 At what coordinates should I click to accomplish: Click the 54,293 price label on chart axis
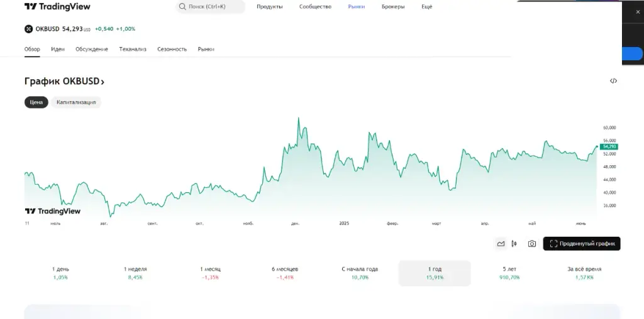pos(609,146)
